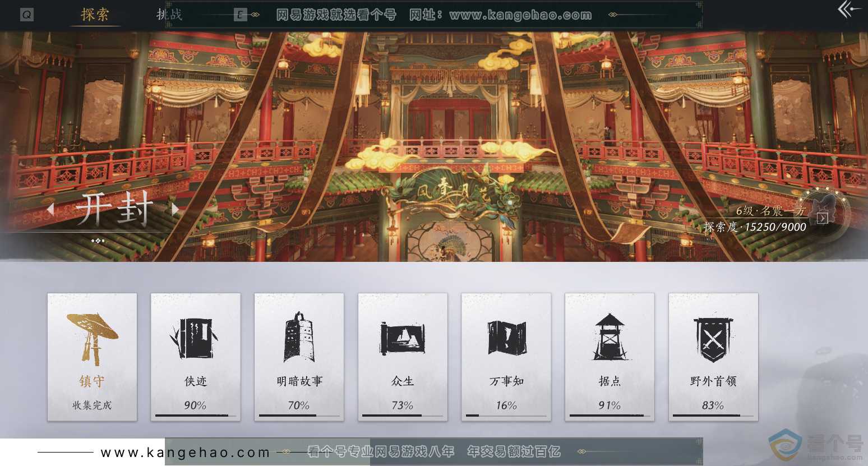Click the page indicator dots under 开封
Image resolution: width=868 pixels, height=466 pixels.
tap(98, 241)
